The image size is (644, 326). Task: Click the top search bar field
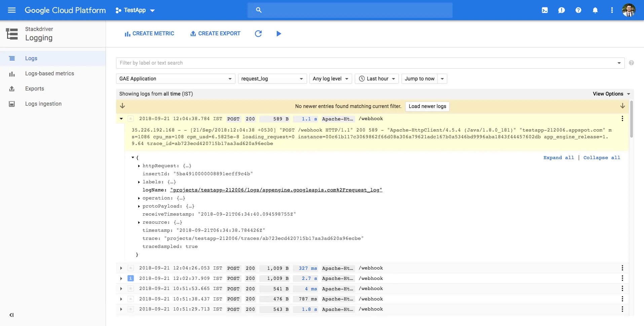coord(350,10)
